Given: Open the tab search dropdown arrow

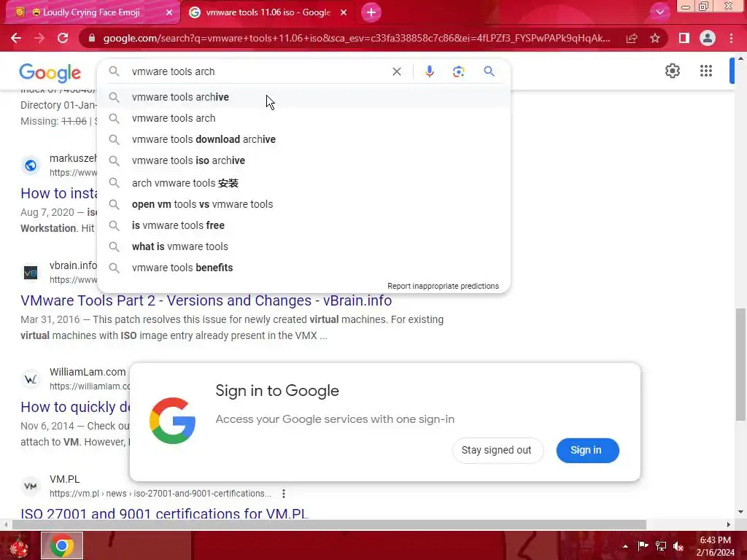Looking at the screenshot, I should tap(659, 12).
